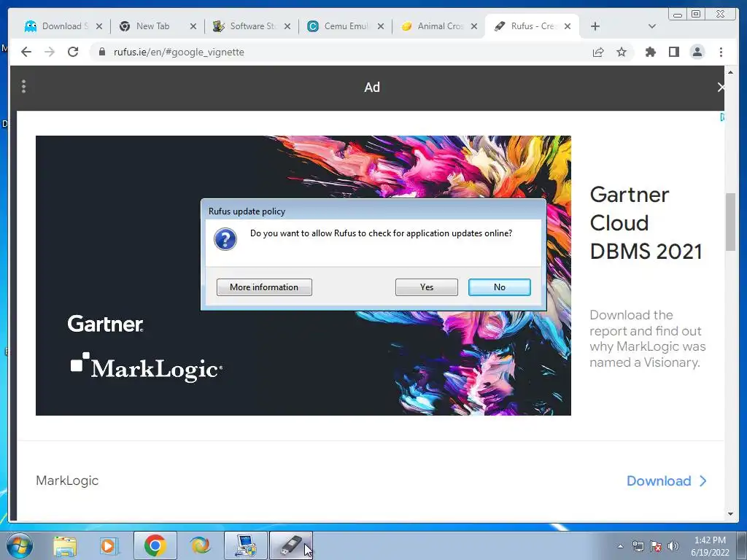Click Yes in Rufus update policy dialog
The width and height of the screenshot is (747, 560).
click(426, 287)
